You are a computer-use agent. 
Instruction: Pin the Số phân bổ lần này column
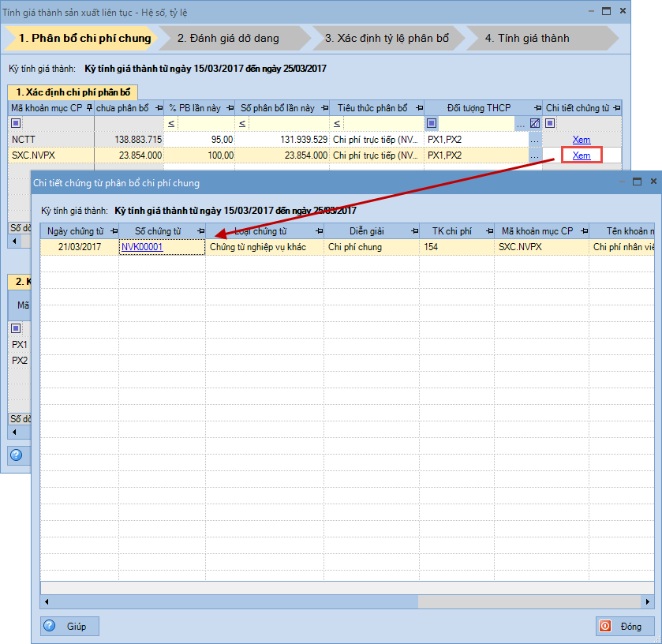pos(324,108)
